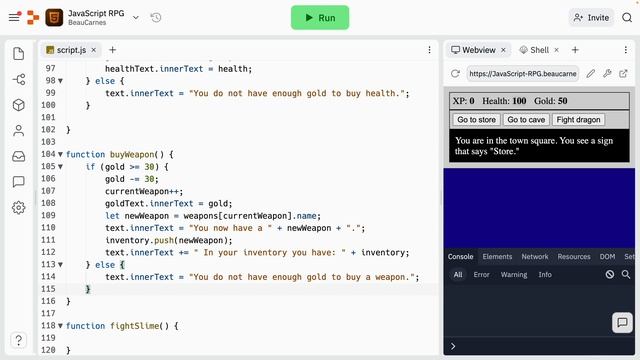Run the project with Run button
Viewport: 640px width, 360px height.
coord(320,18)
